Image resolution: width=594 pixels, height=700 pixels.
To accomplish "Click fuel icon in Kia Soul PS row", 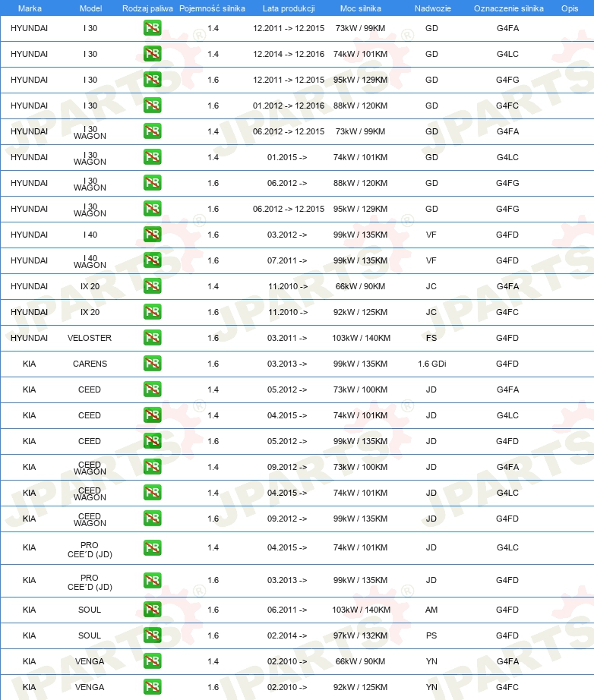I will [x=152, y=635].
